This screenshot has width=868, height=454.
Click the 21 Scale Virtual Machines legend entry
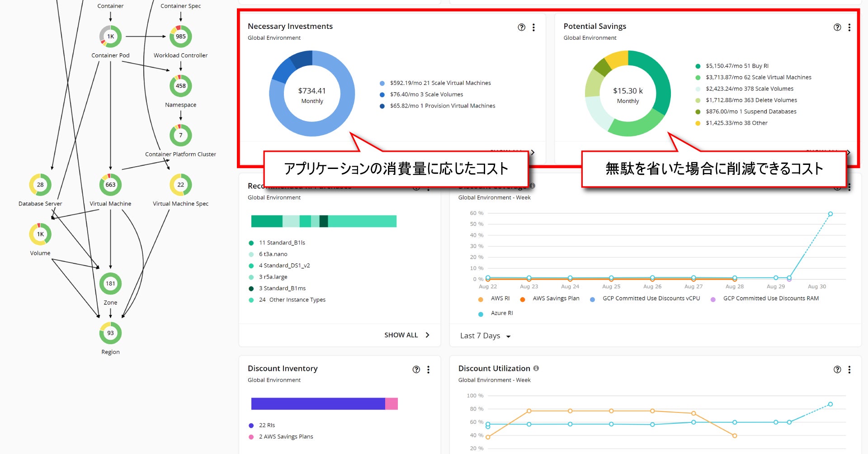[x=440, y=83]
